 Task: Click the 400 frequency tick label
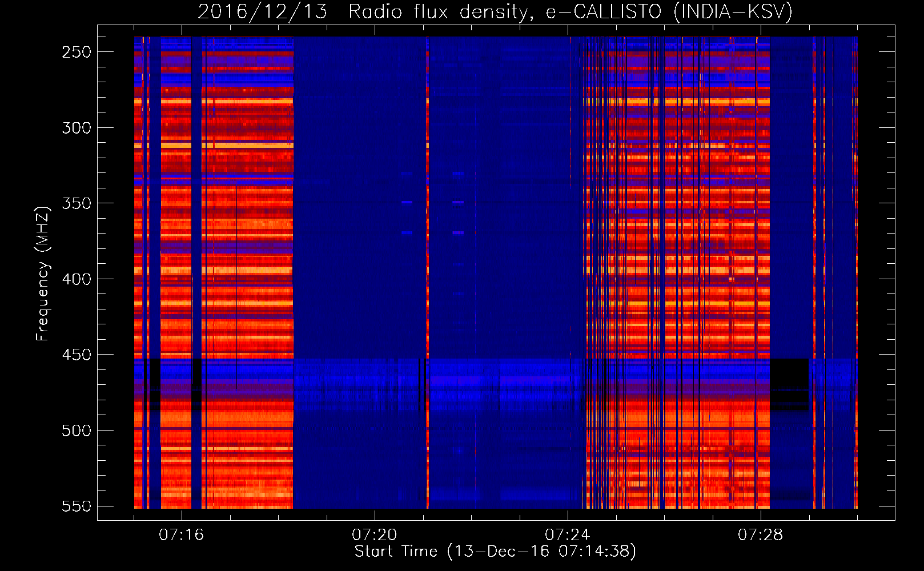tap(77, 279)
